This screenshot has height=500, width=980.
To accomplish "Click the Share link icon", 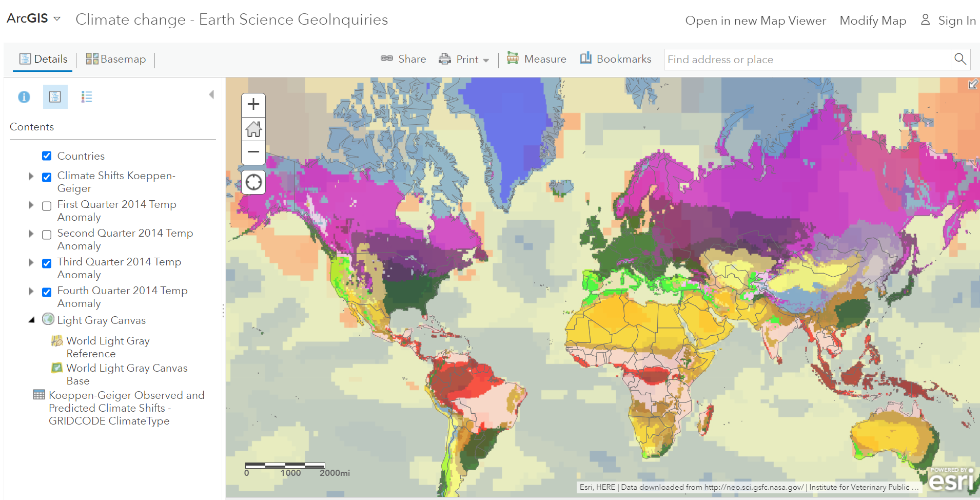I will (x=387, y=59).
